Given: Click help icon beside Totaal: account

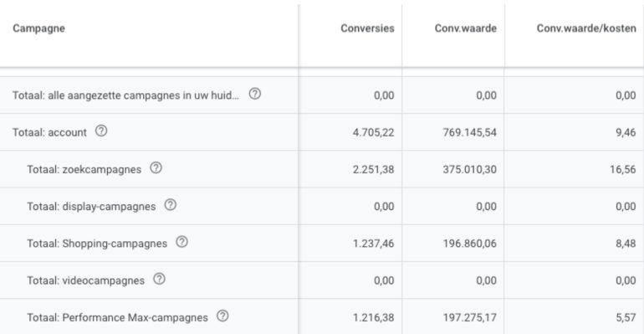Looking at the screenshot, I should coord(101,131).
